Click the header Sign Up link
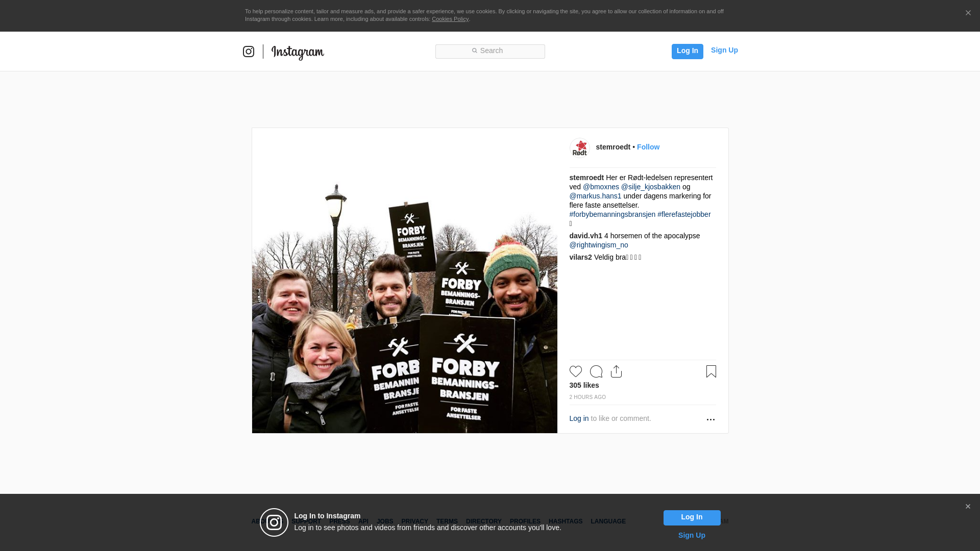 pyautogui.click(x=724, y=50)
